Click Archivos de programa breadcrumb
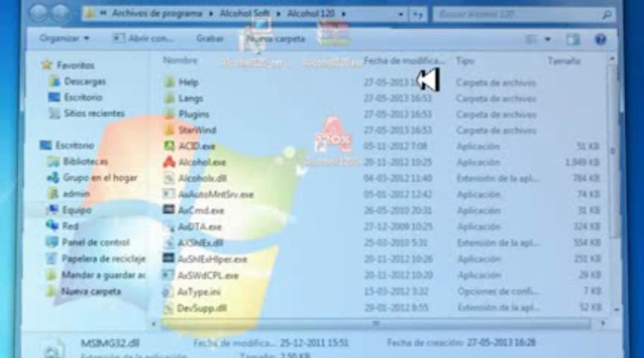This screenshot has height=358, width=644. click(x=157, y=14)
